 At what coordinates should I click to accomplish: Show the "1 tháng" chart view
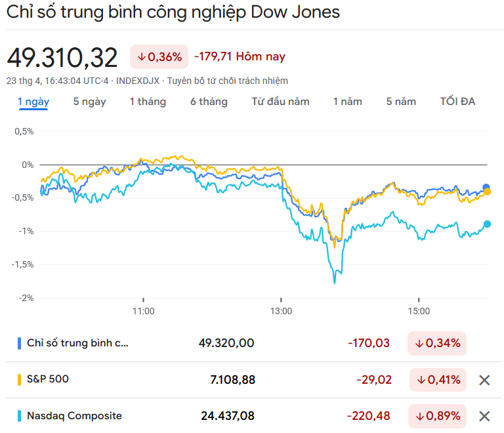pyautogui.click(x=148, y=102)
